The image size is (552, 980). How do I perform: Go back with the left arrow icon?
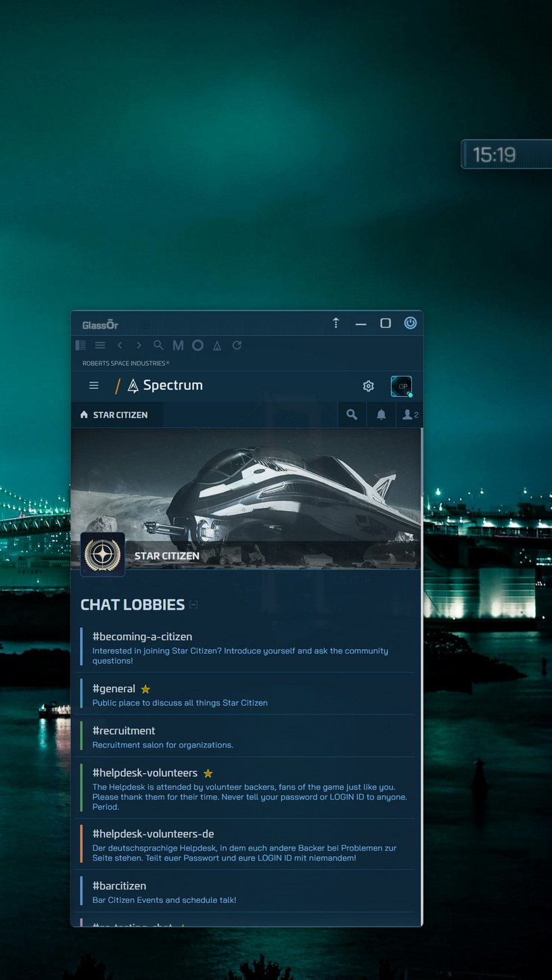click(x=120, y=345)
